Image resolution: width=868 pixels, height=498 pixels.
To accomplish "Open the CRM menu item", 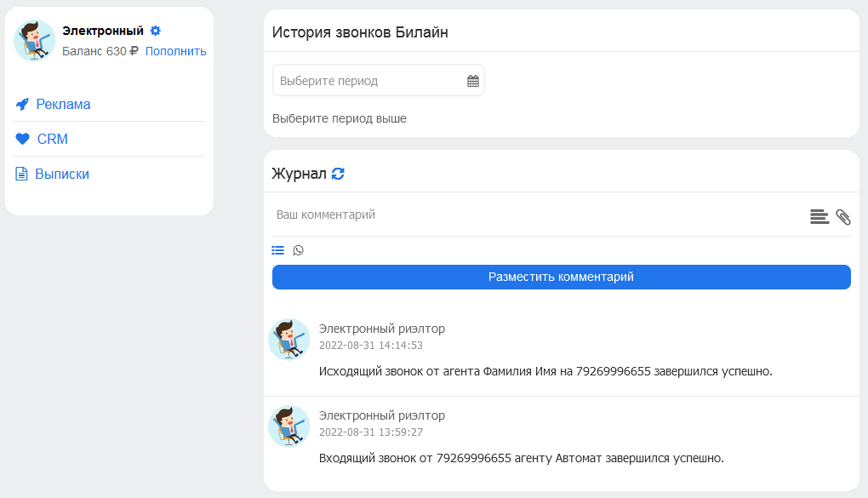I will pos(53,139).
